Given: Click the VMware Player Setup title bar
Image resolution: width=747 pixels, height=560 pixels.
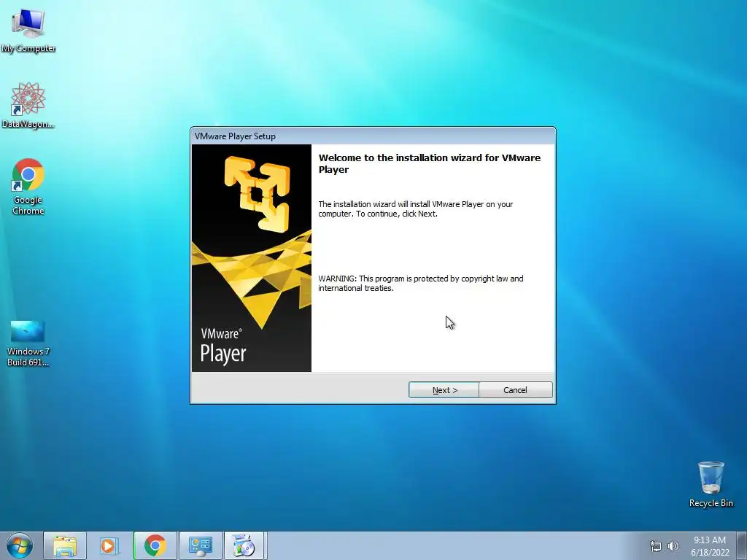Looking at the screenshot, I should click(x=373, y=136).
